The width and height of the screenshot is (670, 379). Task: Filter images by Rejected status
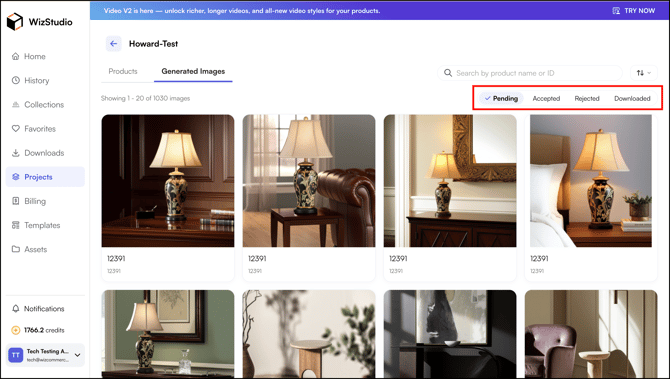pyautogui.click(x=587, y=98)
